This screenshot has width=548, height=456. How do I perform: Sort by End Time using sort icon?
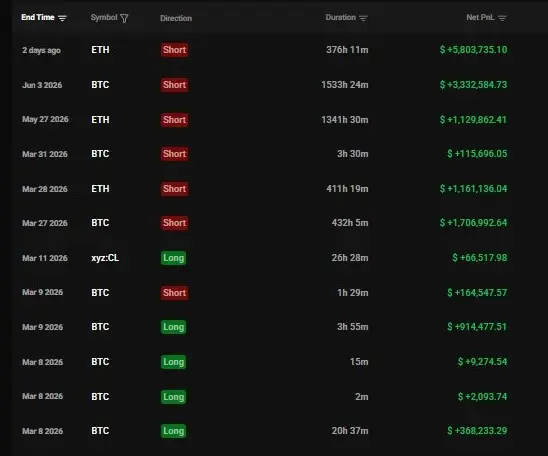click(x=62, y=18)
